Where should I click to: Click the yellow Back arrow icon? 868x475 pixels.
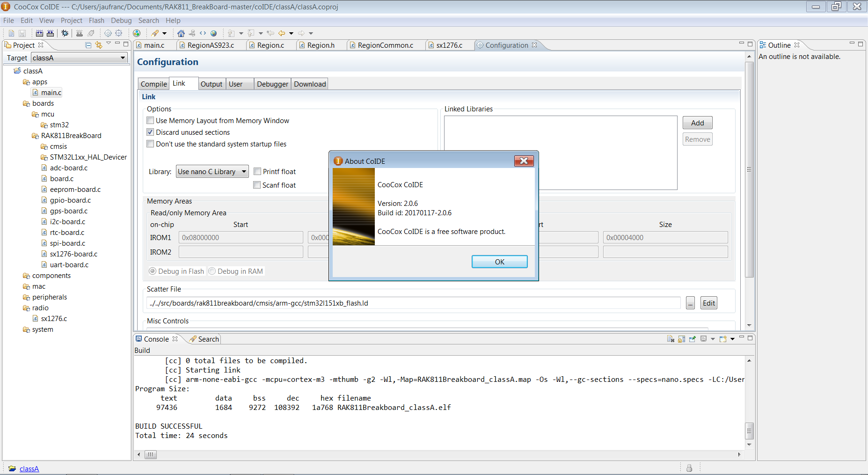pyautogui.click(x=282, y=33)
